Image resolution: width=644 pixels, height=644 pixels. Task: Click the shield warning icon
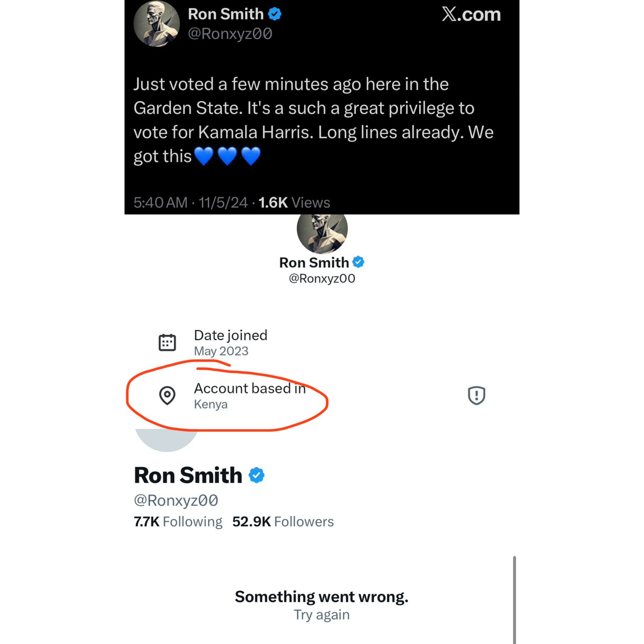point(476,395)
